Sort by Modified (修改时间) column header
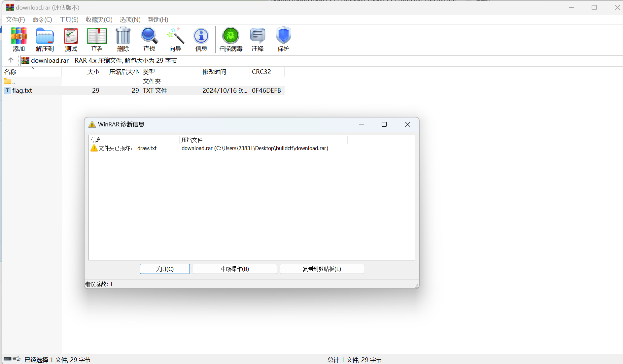623x364 pixels. tap(225, 72)
